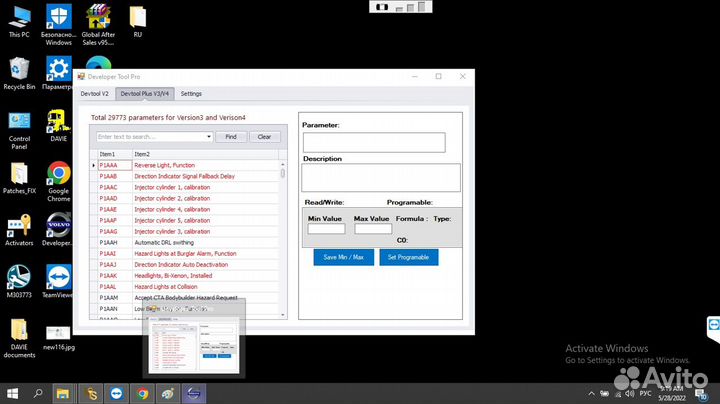The height and width of the screenshot is (404, 720).
Task: Launch TeamViewer from desktop
Action: point(58,282)
